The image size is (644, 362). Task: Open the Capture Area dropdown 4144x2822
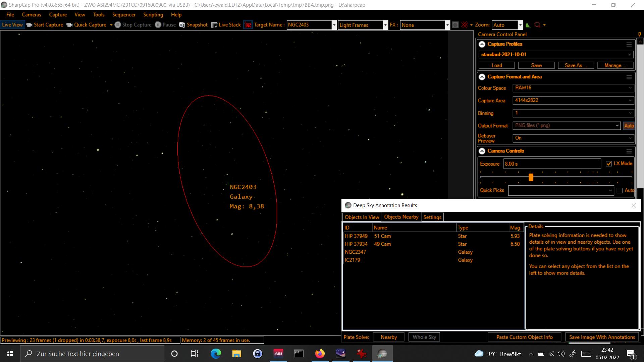click(573, 100)
